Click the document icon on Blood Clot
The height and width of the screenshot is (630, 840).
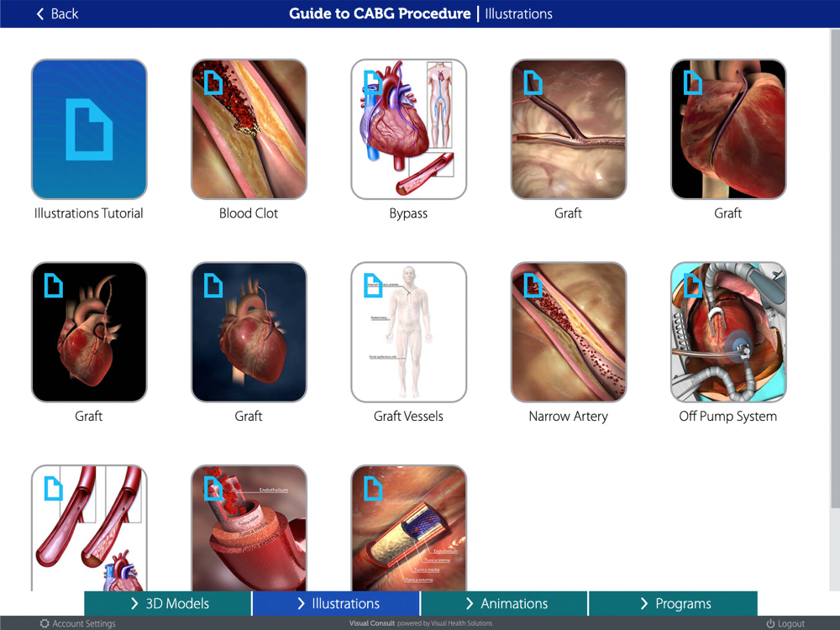pos(213,82)
